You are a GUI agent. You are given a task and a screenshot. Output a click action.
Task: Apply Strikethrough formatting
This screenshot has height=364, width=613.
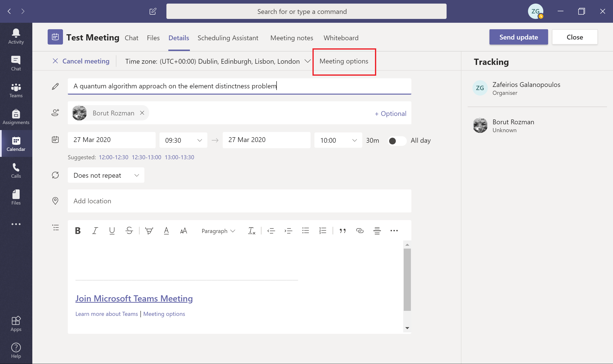[129, 231]
